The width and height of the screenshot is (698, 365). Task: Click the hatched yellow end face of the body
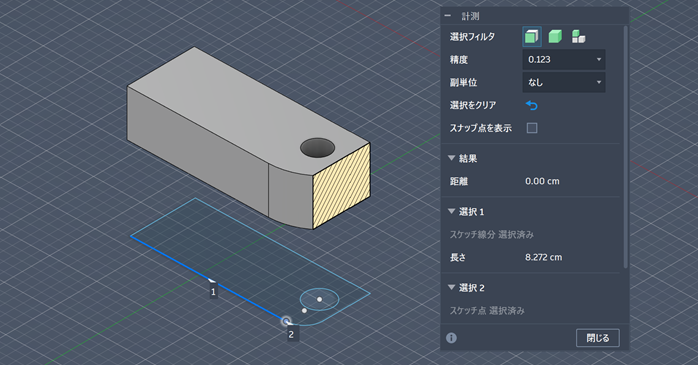coord(342,186)
